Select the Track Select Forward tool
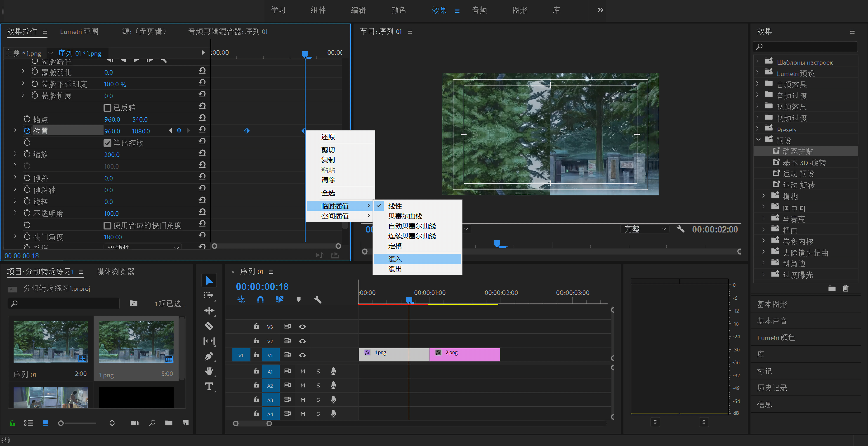The image size is (868, 446). (x=209, y=296)
